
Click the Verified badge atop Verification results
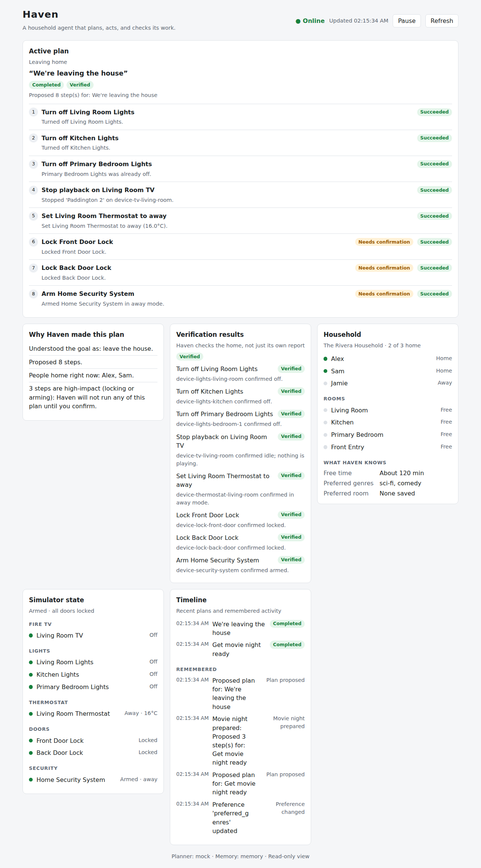tap(190, 357)
